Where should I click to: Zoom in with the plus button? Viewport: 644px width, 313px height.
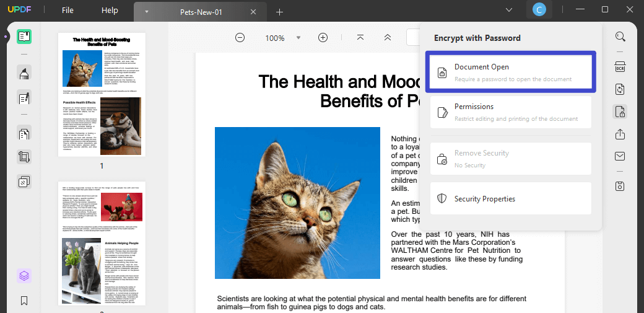coord(323,38)
